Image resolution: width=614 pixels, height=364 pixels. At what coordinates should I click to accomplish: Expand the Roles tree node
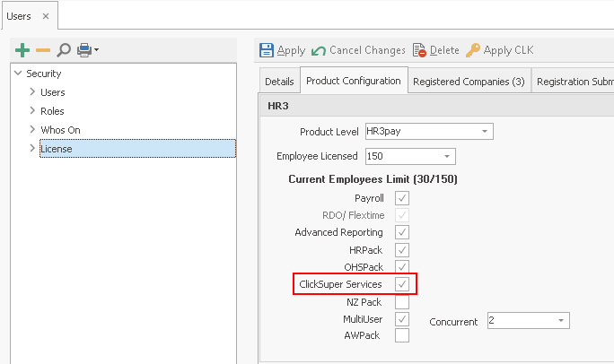point(32,111)
